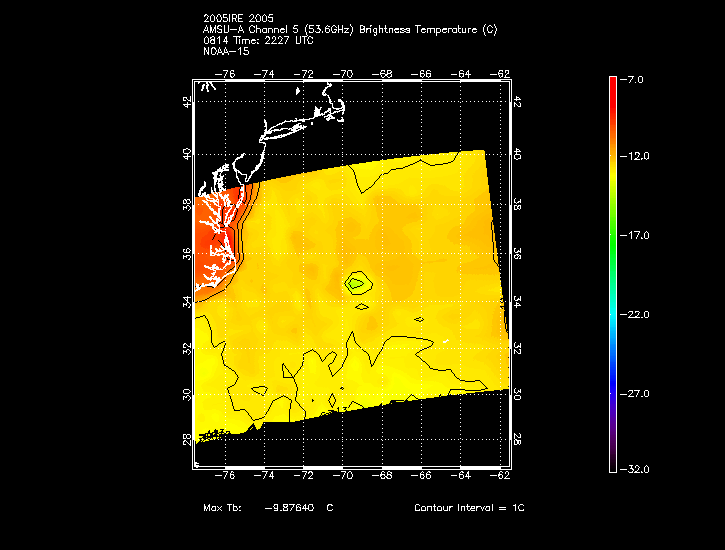Click the -70 label on the top longitude axis

point(343,74)
